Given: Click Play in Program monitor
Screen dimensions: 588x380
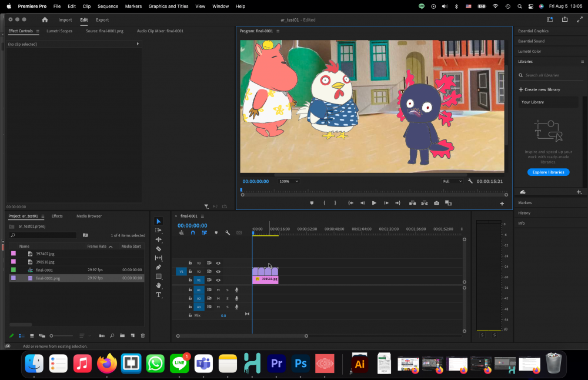Looking at the screenshot, I should click(x=374, y=203).
